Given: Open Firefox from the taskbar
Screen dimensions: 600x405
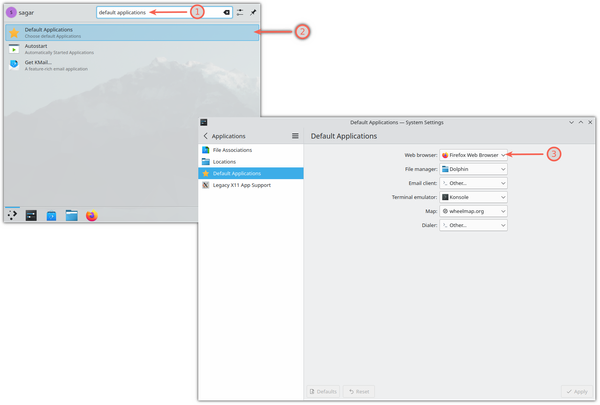Looking at the screenshot, I should [x=91, y=215].
